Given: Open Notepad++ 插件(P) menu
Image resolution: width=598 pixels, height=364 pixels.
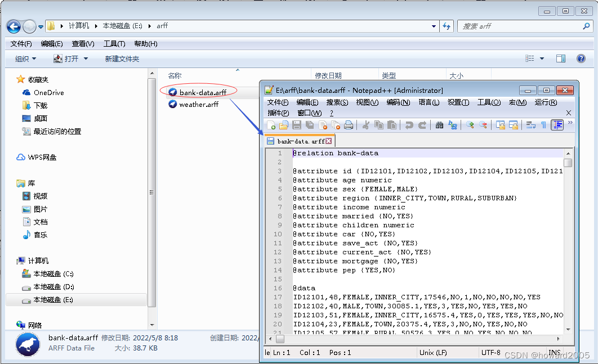Looking at the screenshot, I should click(x=278, y=113).
